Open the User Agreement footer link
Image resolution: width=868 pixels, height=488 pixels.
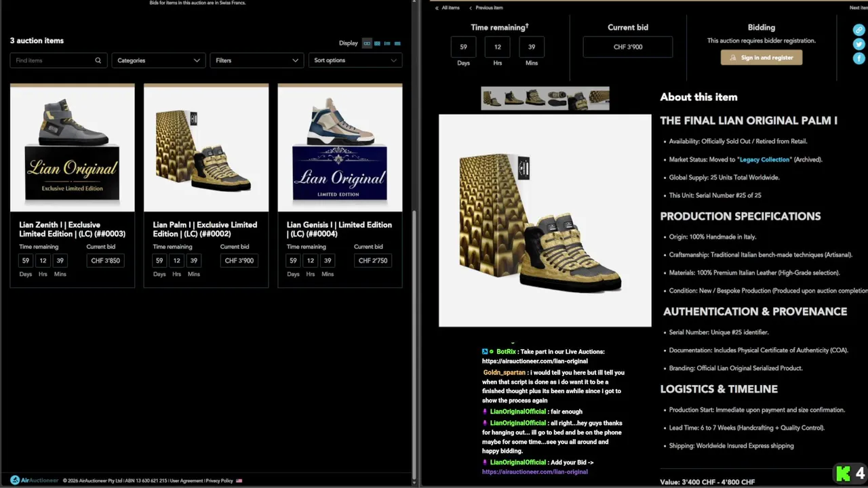(186, 481)
